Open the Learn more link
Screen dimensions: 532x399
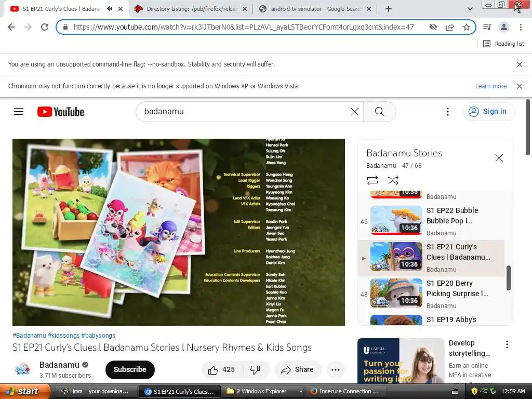490,86
